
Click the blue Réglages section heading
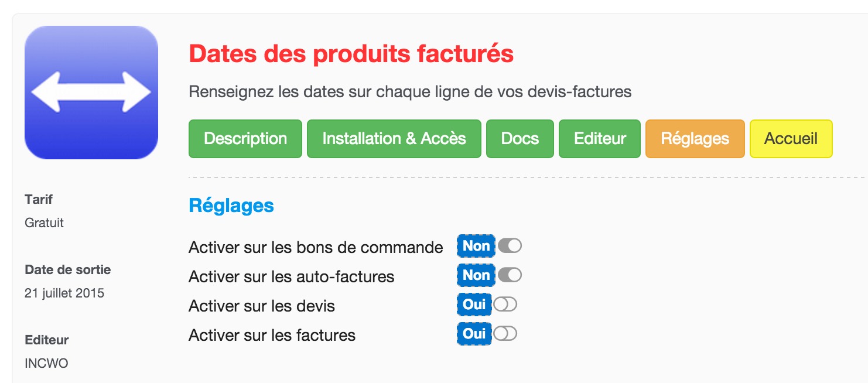point(231,206)
